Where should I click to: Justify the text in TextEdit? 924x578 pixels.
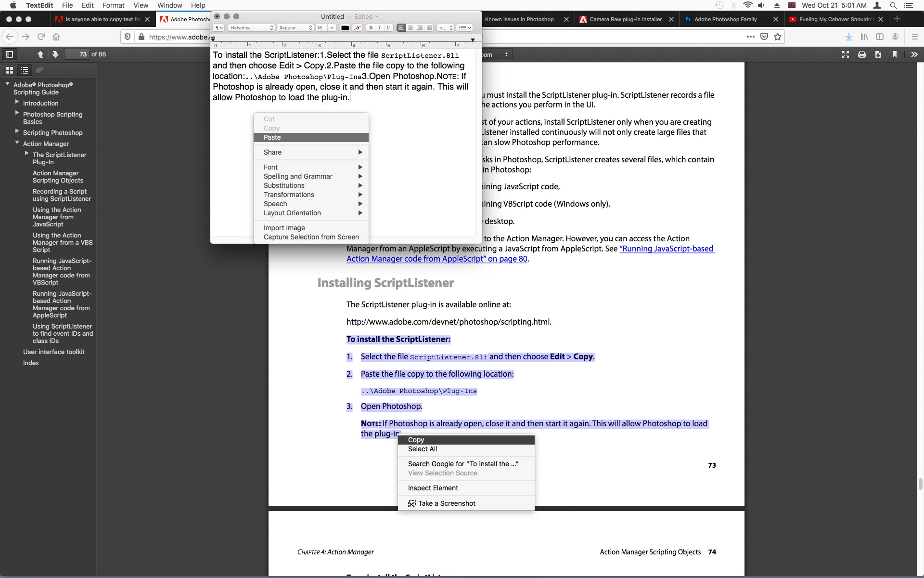[429, 28]
